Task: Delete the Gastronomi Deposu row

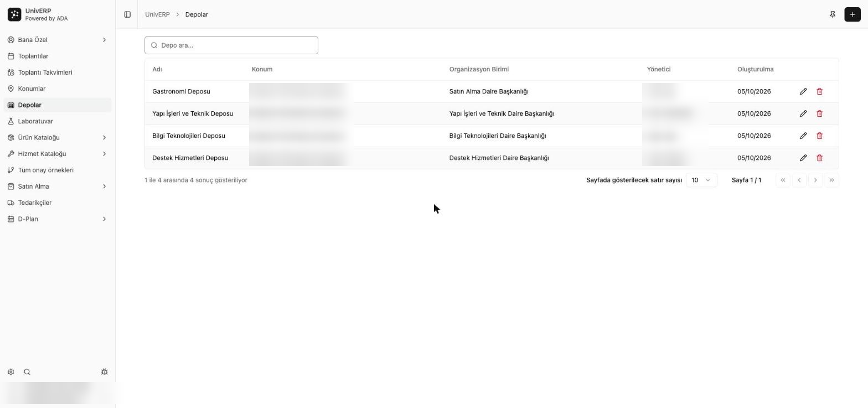Action: coord(820,91)
